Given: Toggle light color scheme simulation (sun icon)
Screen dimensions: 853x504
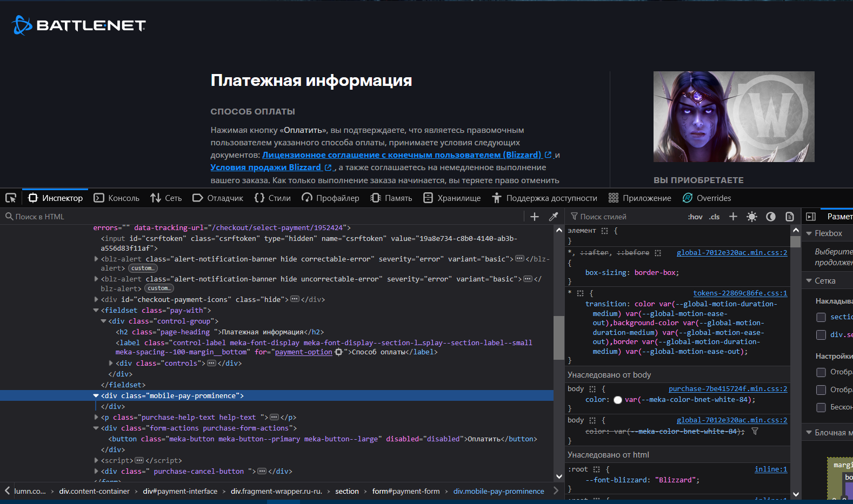Looking at the screenshot, I should (752, 217).
